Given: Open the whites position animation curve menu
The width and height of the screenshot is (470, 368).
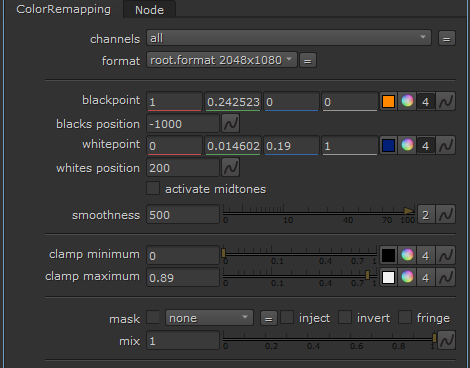Looking at the screenshot, I should point(231,167).
